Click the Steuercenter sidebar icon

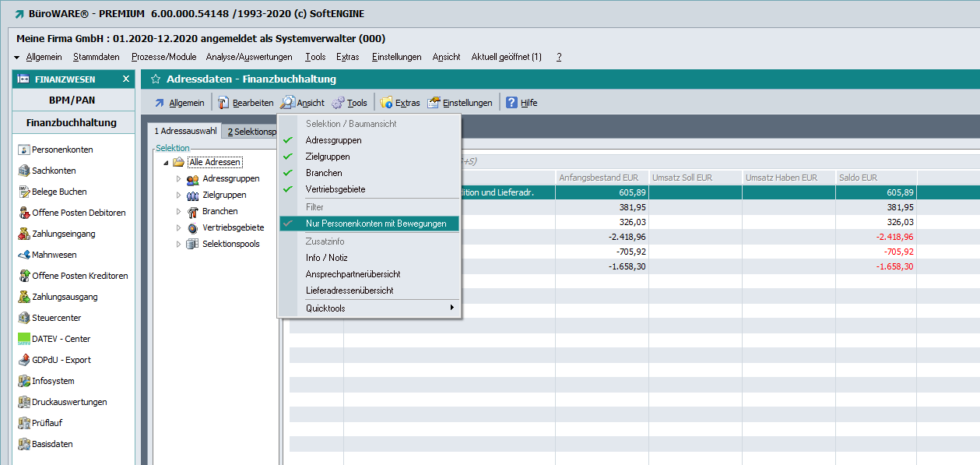click(x=25, y=318)
